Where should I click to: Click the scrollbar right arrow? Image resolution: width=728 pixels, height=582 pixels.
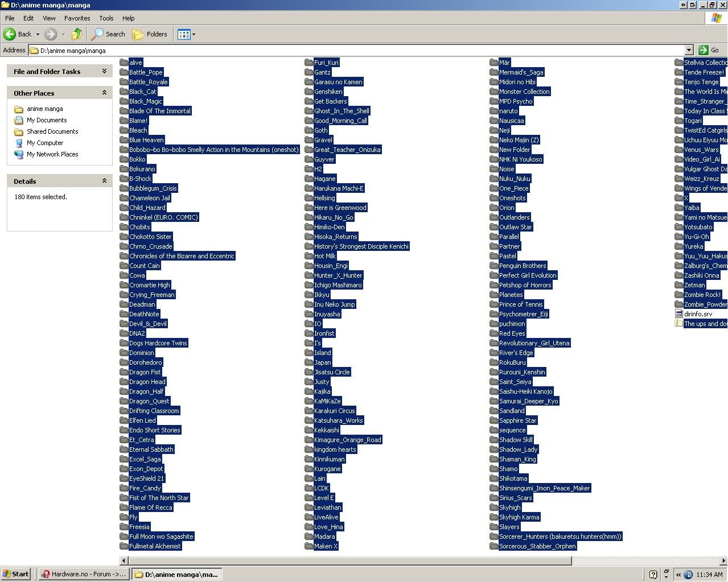[x=723, y=561]
